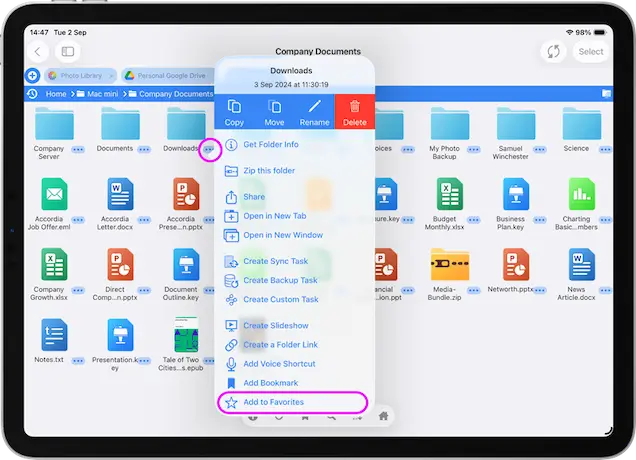The width and height of the screenshot is (636, 460).
Task: Tap the Rename pencil icon
Action: pyautogui.click(x=314, y=107)
